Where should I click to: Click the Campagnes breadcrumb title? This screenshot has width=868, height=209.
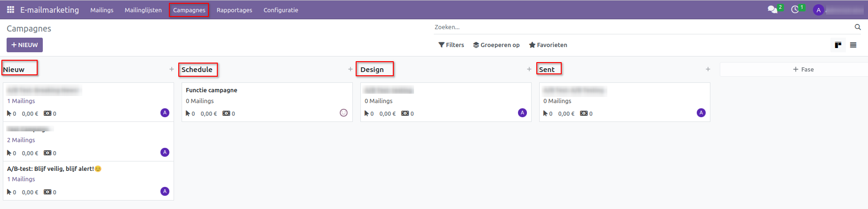pos(29,29)
